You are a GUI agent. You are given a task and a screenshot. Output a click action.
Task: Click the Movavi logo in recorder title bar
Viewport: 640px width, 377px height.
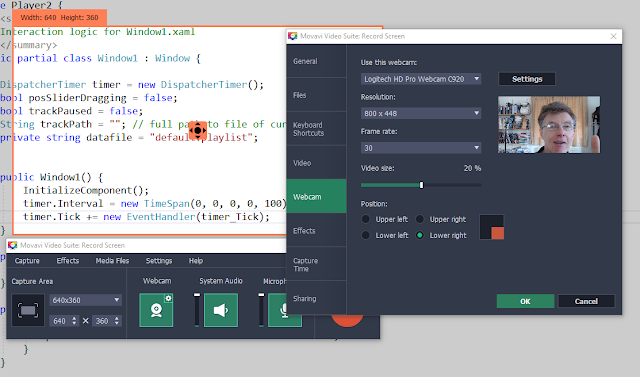point(13,245)
